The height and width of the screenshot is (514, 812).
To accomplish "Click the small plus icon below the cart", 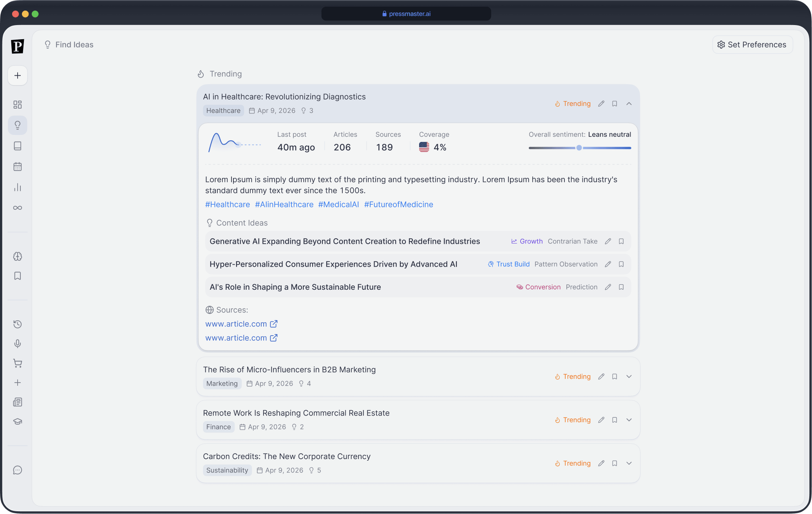I will [x=18, y=383].
